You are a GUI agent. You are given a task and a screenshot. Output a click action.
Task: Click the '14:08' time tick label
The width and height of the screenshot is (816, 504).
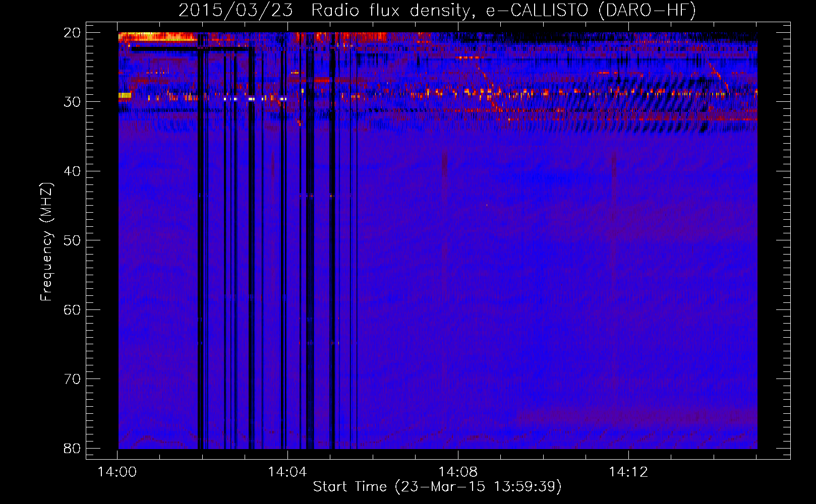(x=458, y=472)
